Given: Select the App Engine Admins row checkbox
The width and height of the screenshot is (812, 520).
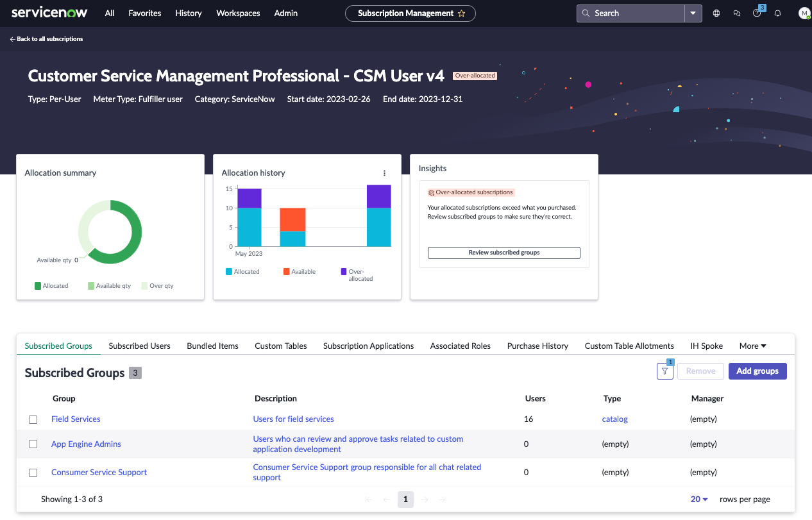Looking at the screenshot, I should click(33, 444).
